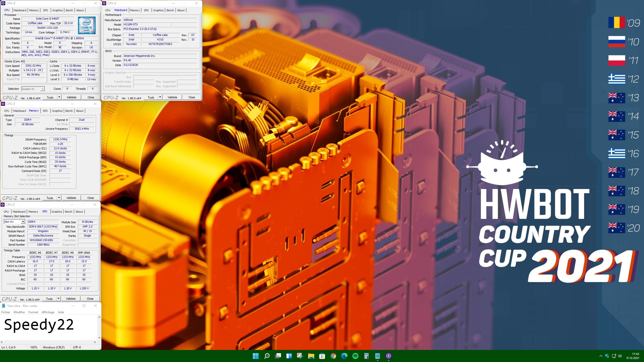Open the Graphics tab in the Mainboard window
This screenshot has height=362, width=644.
coord(158,10)
